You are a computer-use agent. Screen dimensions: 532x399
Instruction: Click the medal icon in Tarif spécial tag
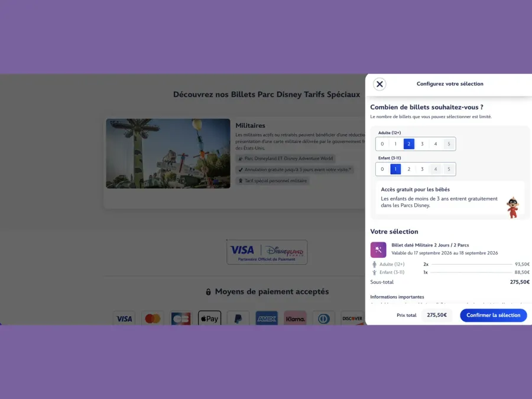tap(241, 181)
